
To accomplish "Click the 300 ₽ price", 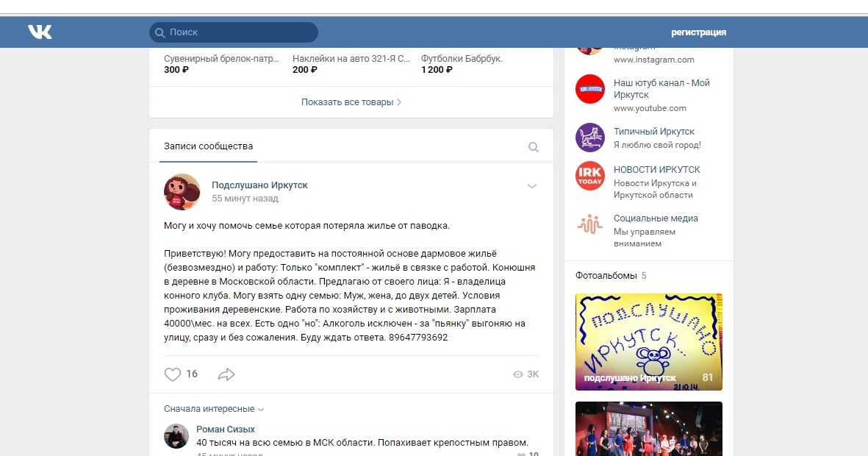I will pyautogui.click(x=176, y=70).
